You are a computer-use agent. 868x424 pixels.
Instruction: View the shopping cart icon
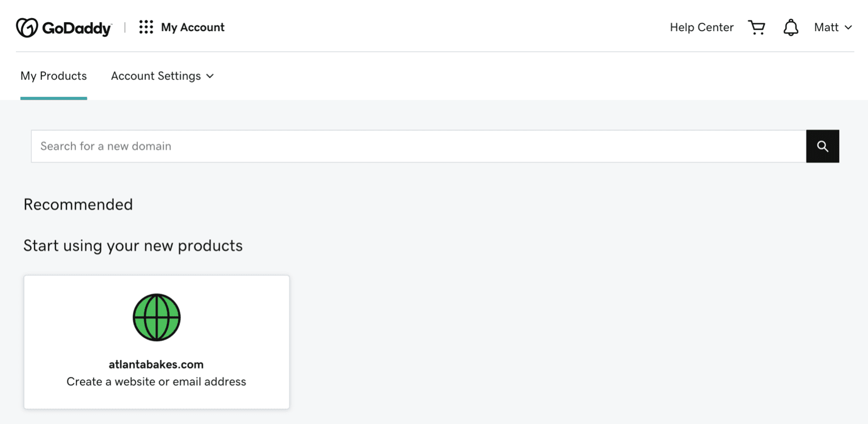point(757,27)
